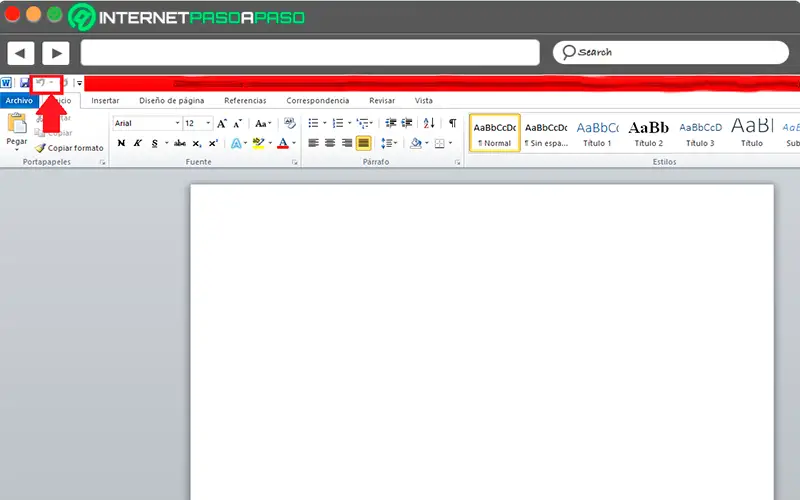Open the Fuente dialog launcher
This screenshot has width=800, height=500.
(x=295, y=162)
